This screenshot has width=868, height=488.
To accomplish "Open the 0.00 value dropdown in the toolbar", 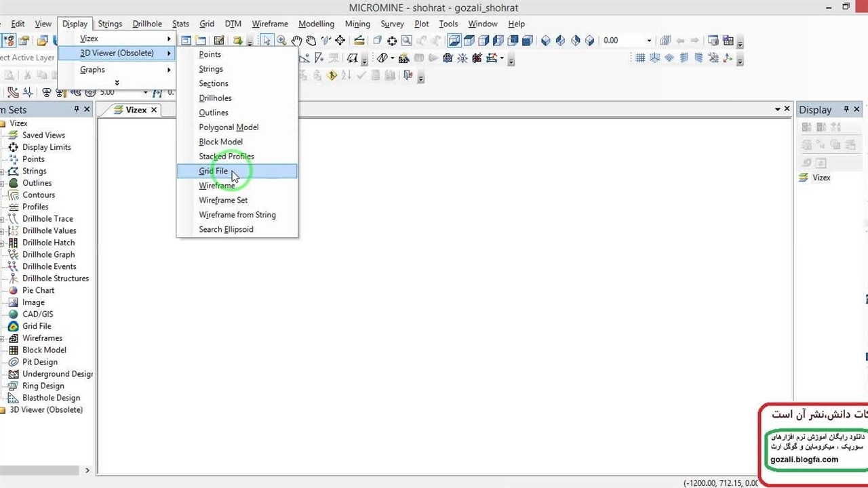I will [x=649, y=41].
